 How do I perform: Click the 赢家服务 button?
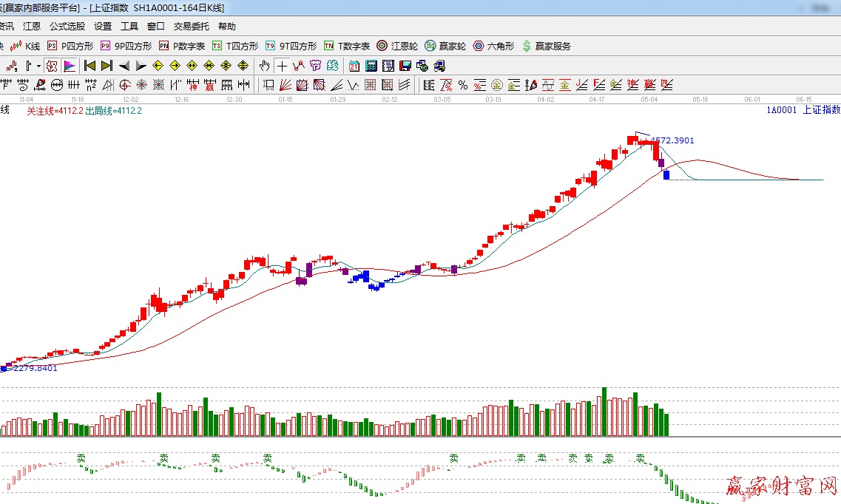tap(547, 46)
